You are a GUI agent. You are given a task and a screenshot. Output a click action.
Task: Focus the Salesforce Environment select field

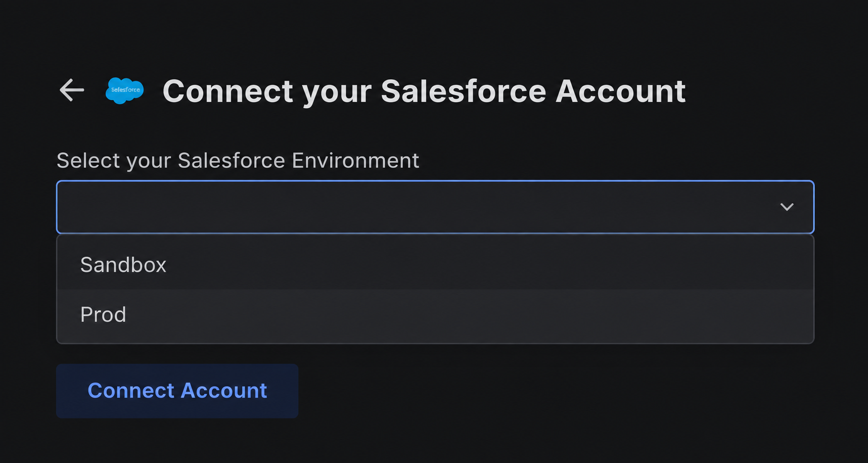[435, 207]
